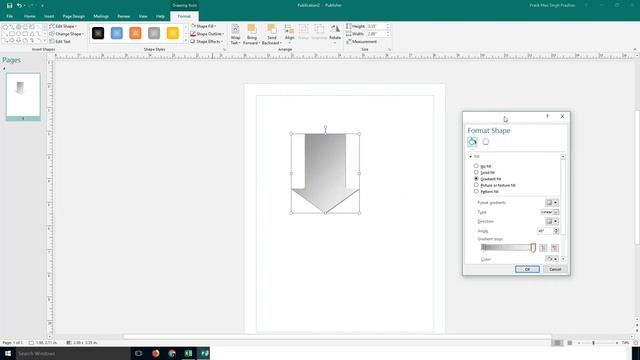Viewport: 640px width, 360px height.
Task: Switch to the Home ribbon tab
Action: pos(29,16)
